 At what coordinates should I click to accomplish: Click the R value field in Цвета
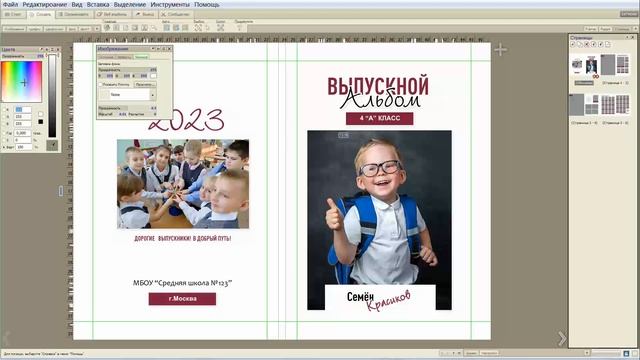click(x=23, y=110)
